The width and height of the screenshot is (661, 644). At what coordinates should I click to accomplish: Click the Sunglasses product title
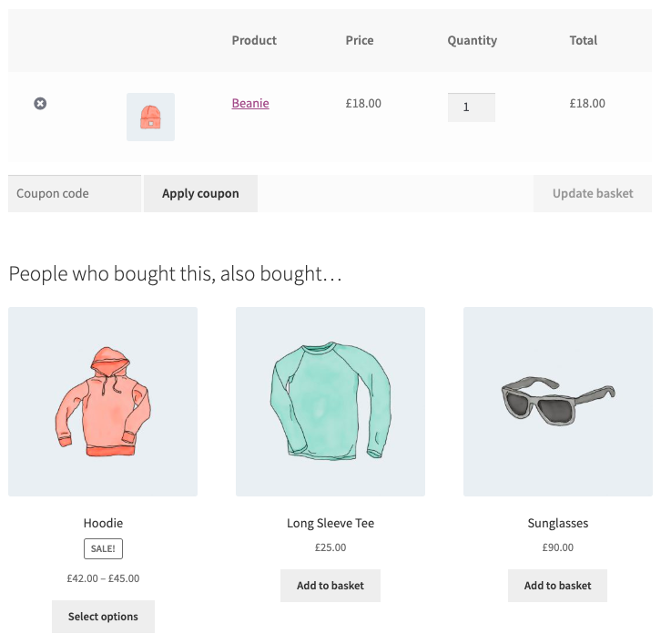(558, 523)
